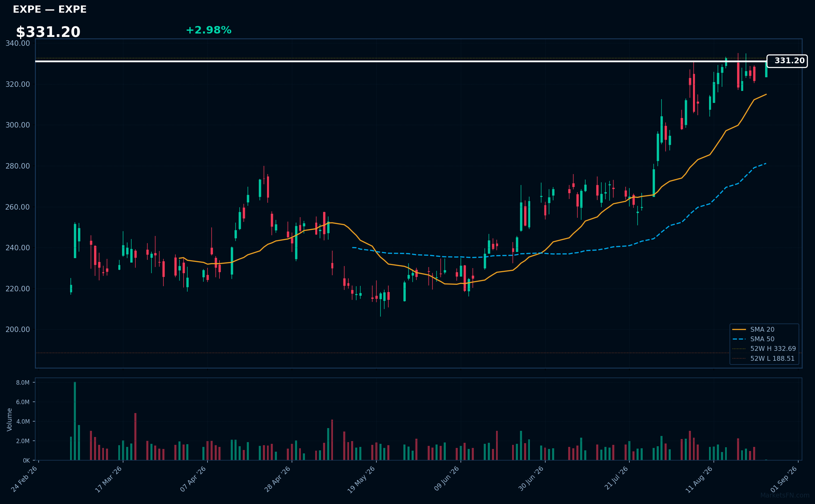The height and width of the screenshot is (504, 815).
Task: Click the +2.98% change label
Action: tap(209, 30)
